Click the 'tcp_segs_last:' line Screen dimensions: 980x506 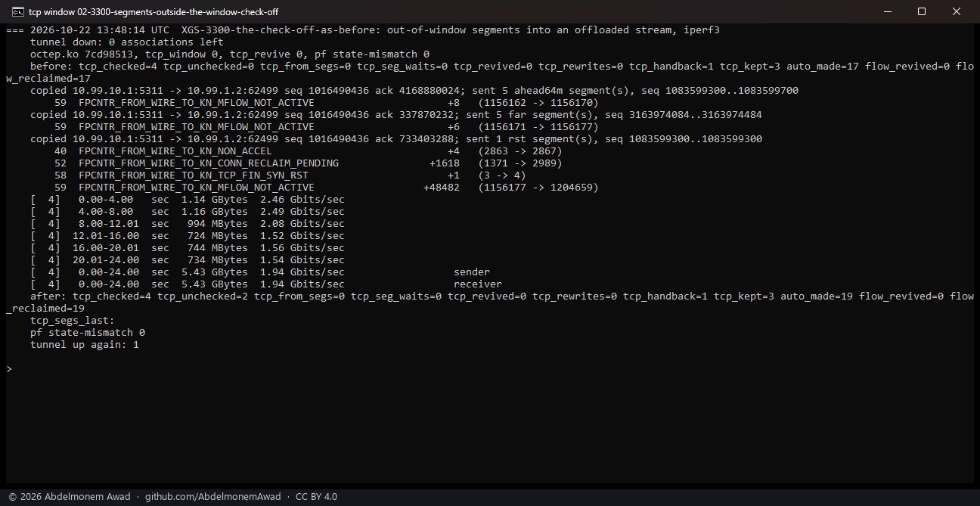[x=73, y=321]
